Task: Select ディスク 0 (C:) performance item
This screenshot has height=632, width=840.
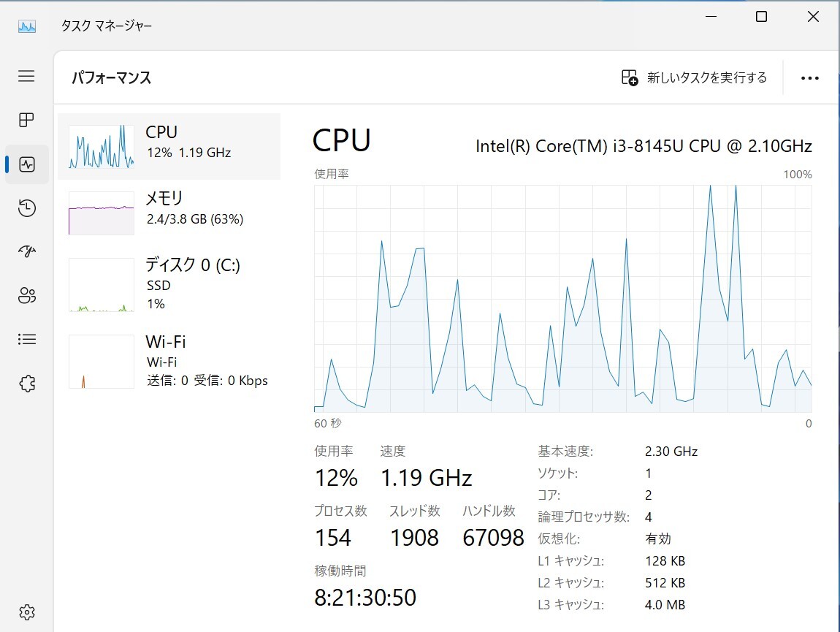Action: click(169, 284)
